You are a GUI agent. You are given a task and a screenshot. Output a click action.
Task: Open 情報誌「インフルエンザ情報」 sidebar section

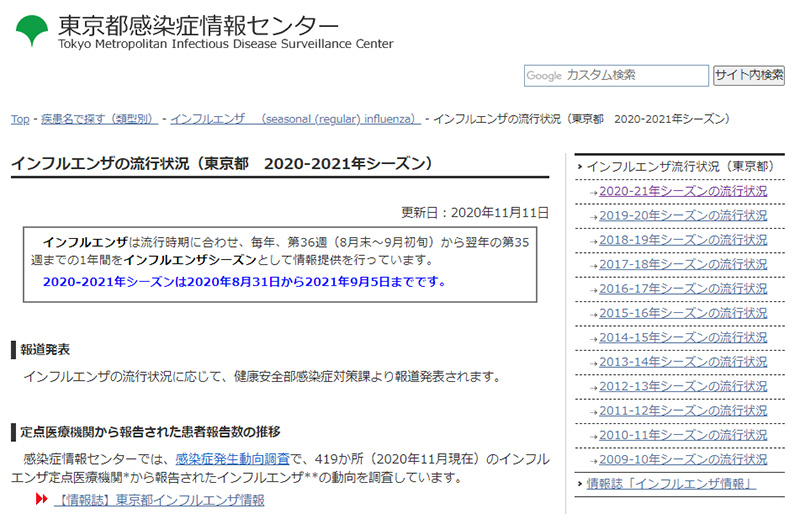[671, 485]
